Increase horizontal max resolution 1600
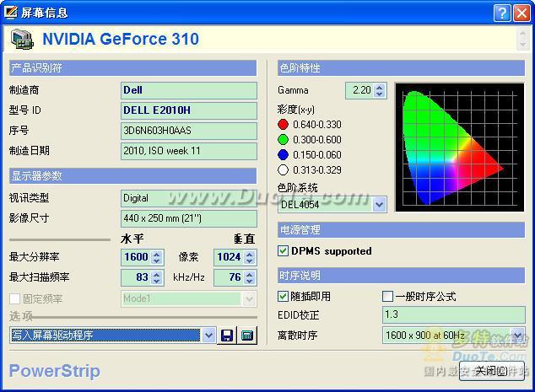This screenshot has height=392, width=535. coord(157,254)
